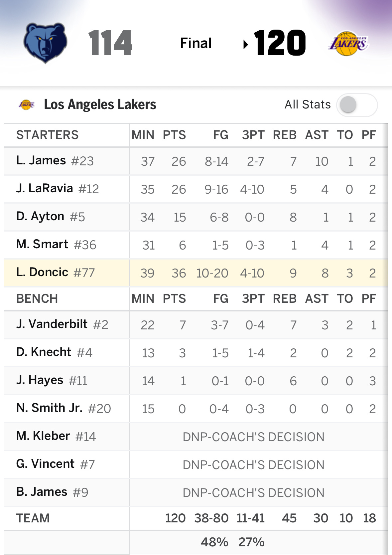
Task: Tap the REB column header in bench
Action: pos(285,299)
